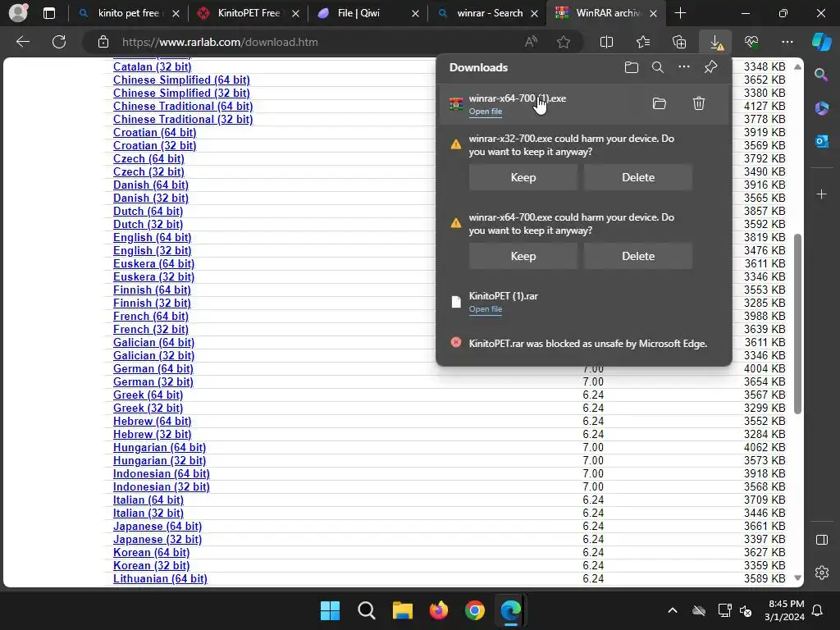Delete winrar-x64-700 (1).exe with trash icon
This screenshot has height=630, width=840.
point(699,103)
